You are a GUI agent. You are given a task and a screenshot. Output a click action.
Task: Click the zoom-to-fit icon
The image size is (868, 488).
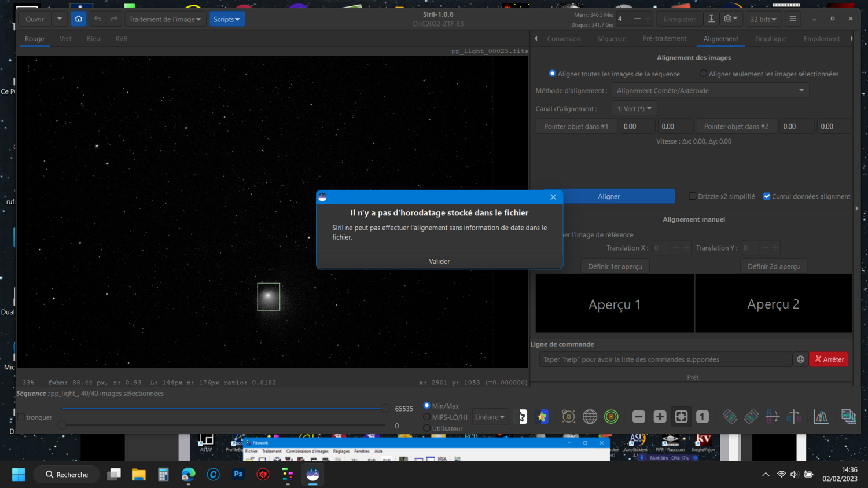click(681, 417)
